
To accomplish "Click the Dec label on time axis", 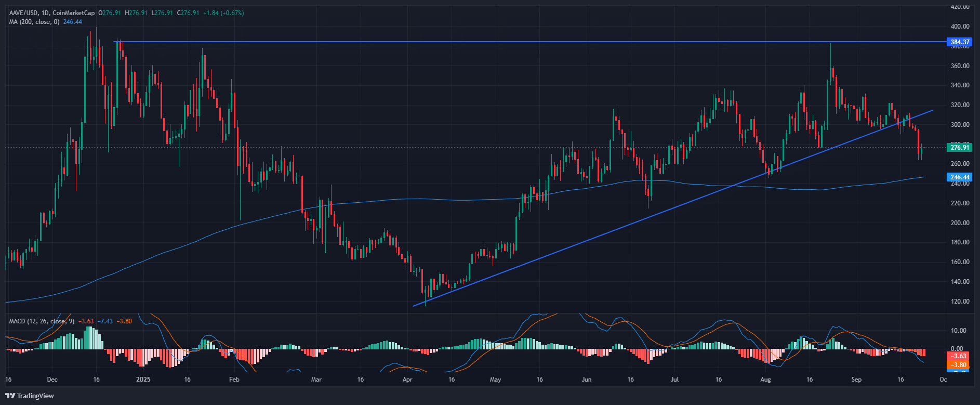I will click(x=52, y=380).
